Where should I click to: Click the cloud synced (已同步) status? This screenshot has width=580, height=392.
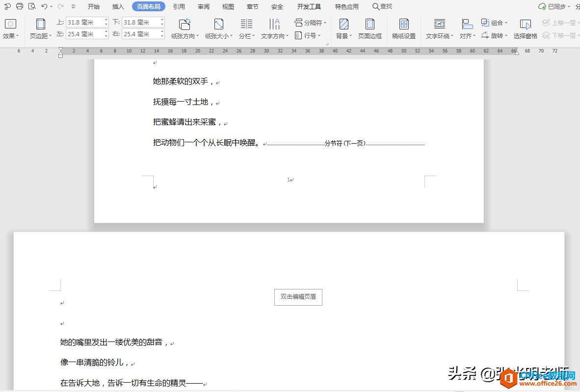[554, 7]
